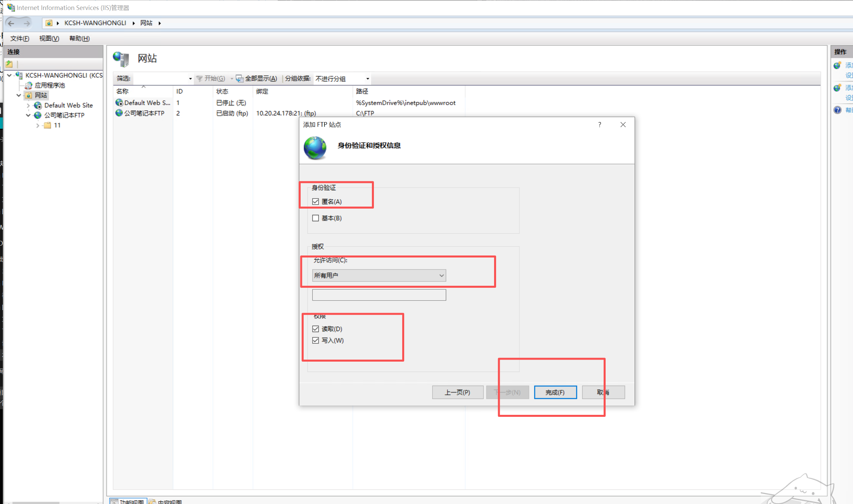Viewport: 853px width, 504px height.
Task: Toggle the Write permission checkbox
Action: [315, 340]
